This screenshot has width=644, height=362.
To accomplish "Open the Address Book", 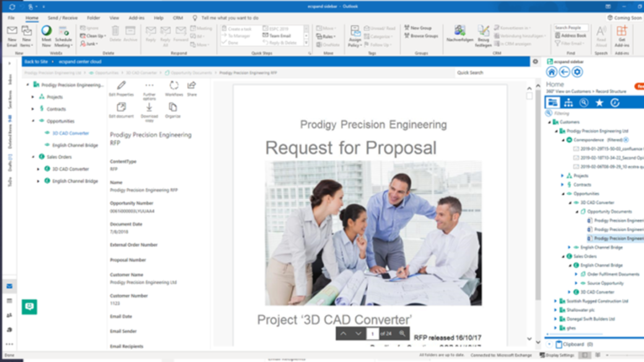I will pos(570,36).
